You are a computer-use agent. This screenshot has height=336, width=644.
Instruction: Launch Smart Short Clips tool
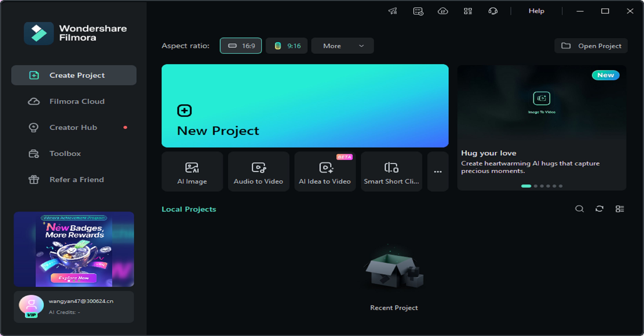[x=391, y=172]
